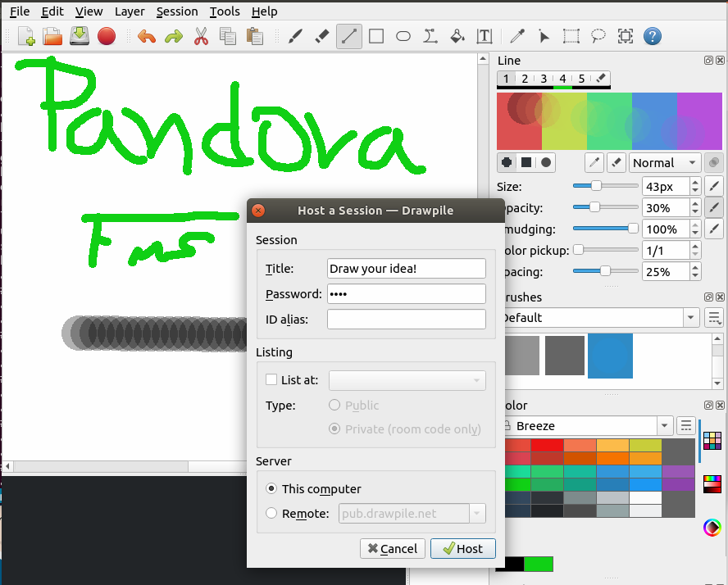The width and height of the screenshot is (728, 585).
Task: Open the List at server dropdown
Action: (x=407, y=380)
